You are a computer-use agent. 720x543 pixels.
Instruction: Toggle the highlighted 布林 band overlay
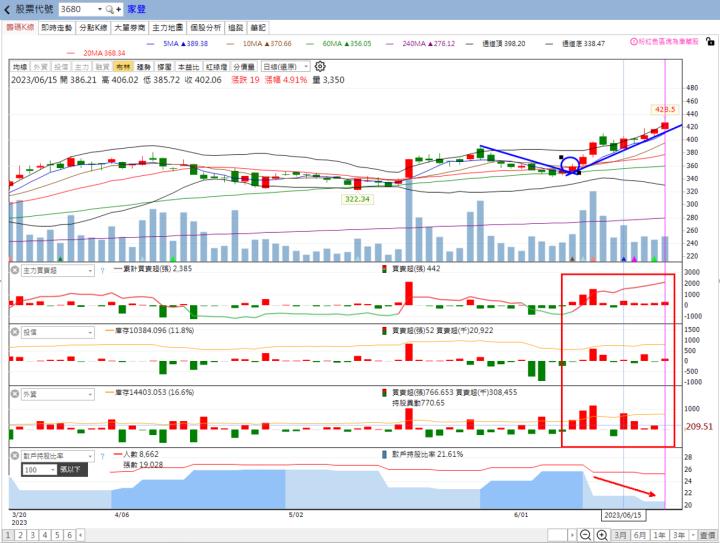pyautogui.click(x=123, y=67)
